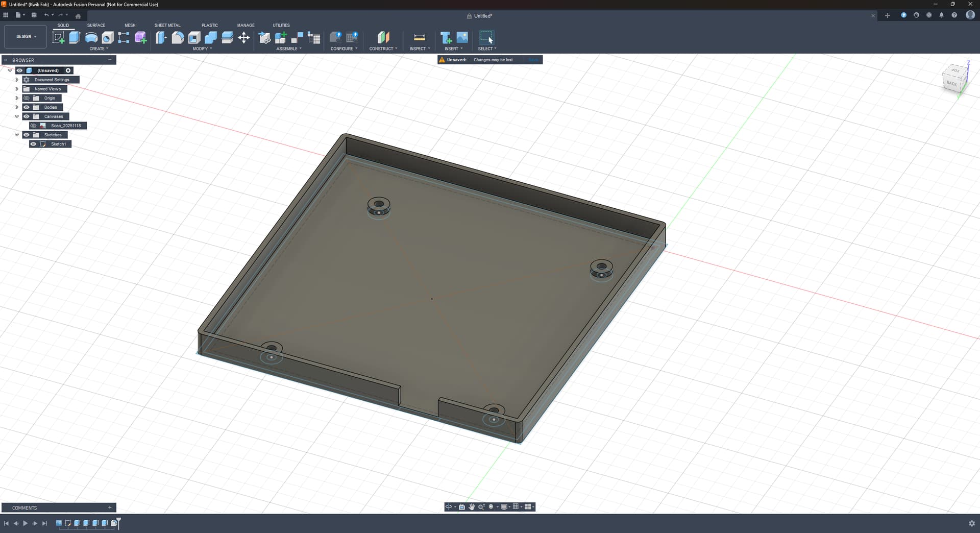Image resolution: width=980 pixels, height=533 pixels.
Task: Click the Measure tool under Inspect
Action: 419,37
